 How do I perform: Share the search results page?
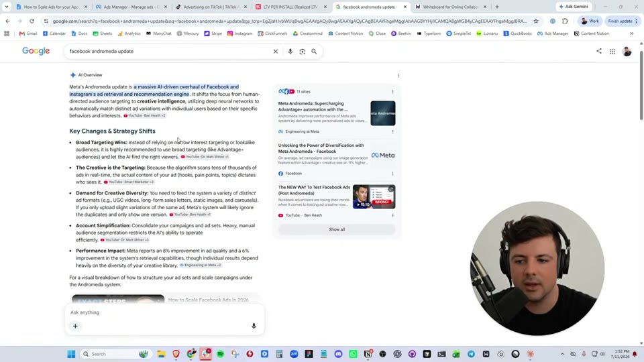click(x=599, y=52)
